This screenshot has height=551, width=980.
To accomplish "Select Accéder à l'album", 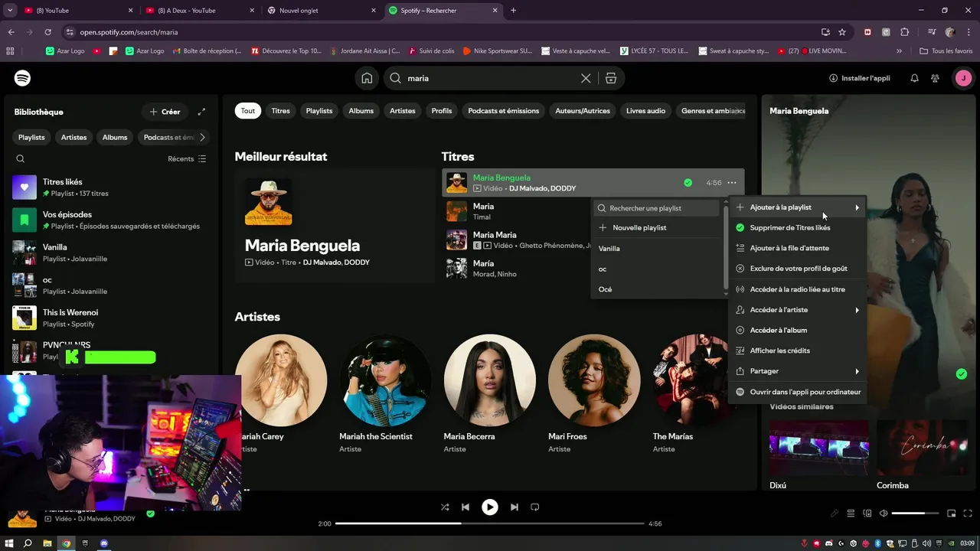I will coord(798,330).
